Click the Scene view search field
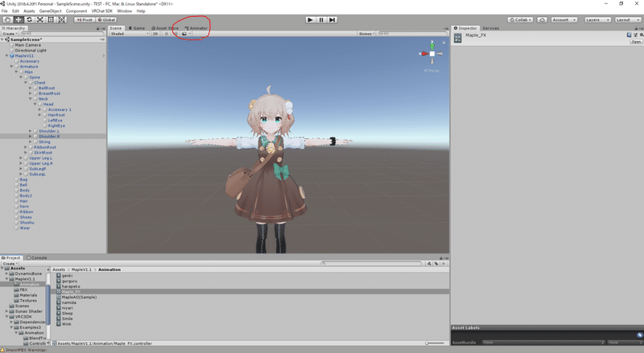The width and height of the screenshot is (644, 353). click(412, 34)
